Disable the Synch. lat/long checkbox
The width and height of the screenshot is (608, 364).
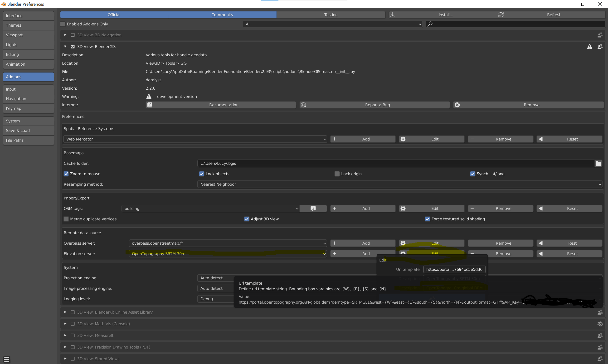pyautogui.click(x=473, y=174)
